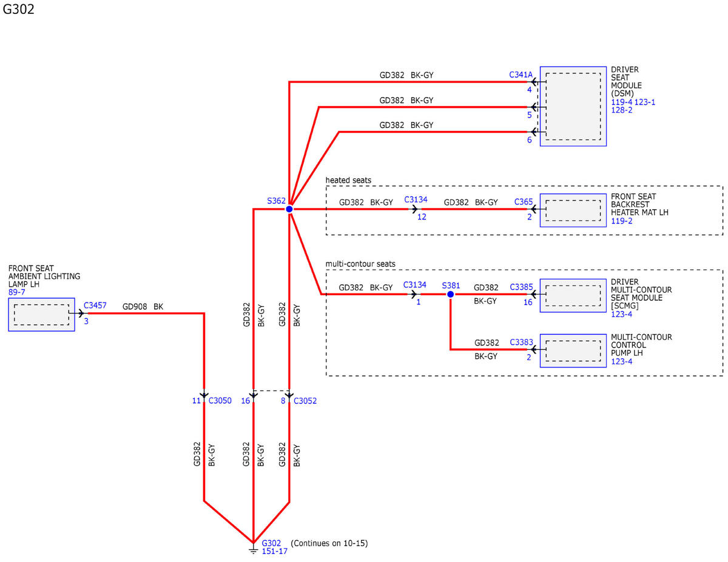The image size is (728, 562).
Task: Select the Driver Seat Module (DSM) component box
Action: [573, 106]
